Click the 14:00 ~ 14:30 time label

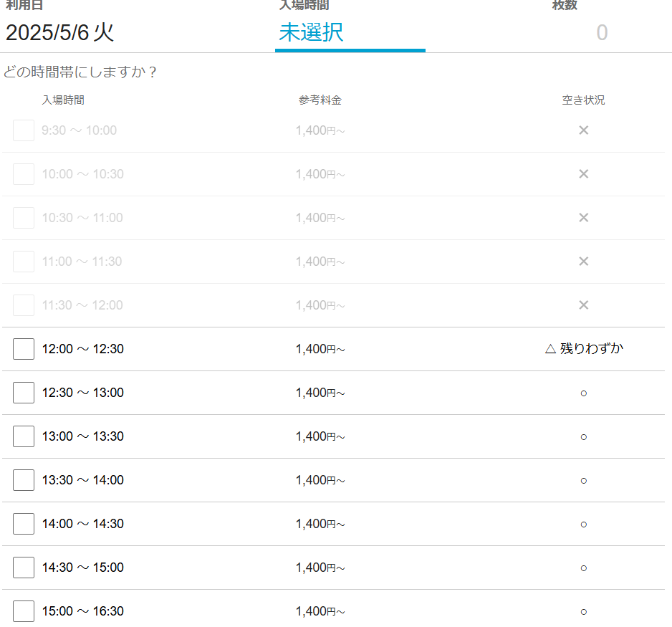pos(82,524)
